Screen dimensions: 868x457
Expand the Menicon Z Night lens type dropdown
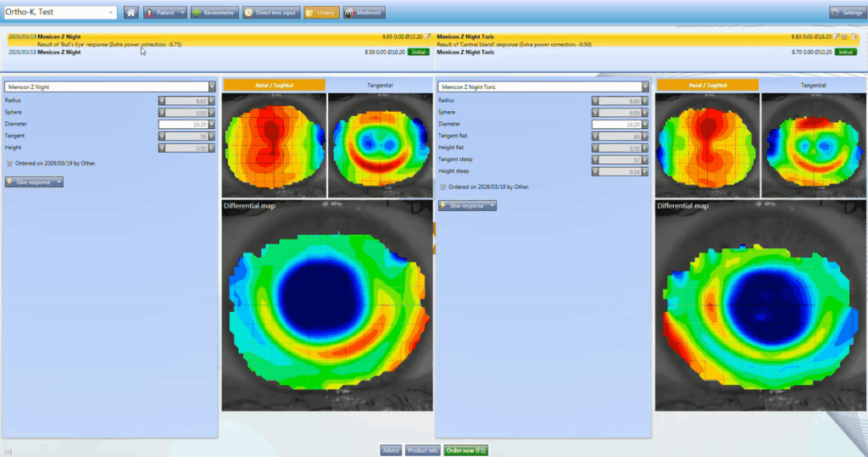point(212,86)
